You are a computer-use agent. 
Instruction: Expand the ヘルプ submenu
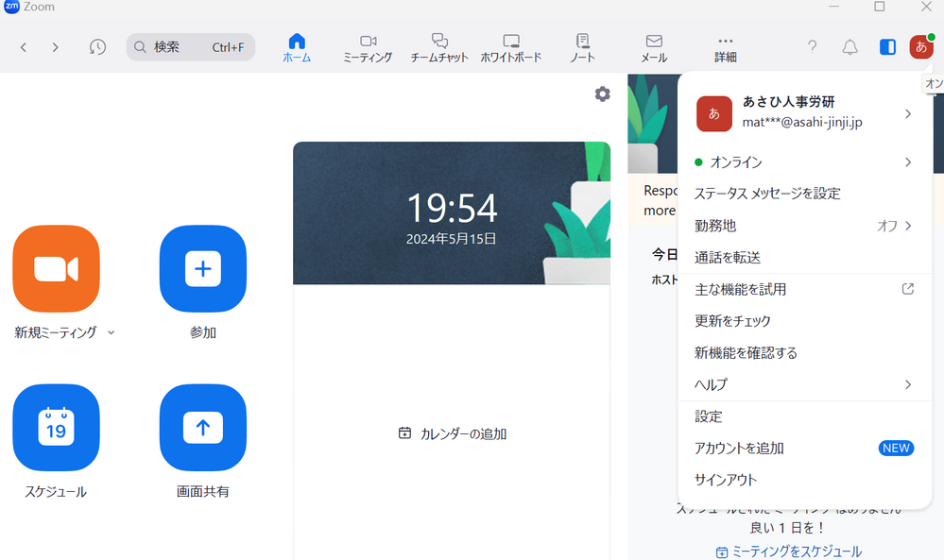coord(907,384)
